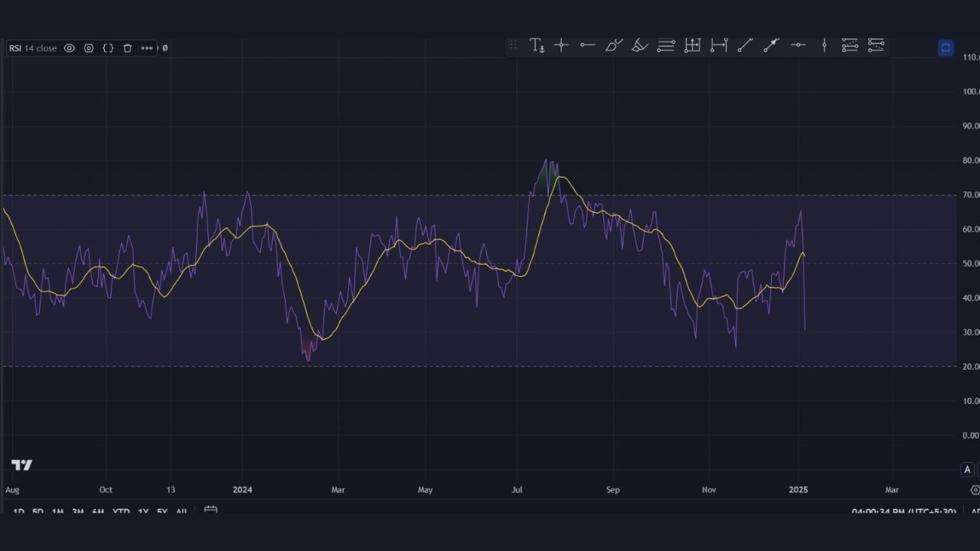
Task: Click the RSI 14 close legend title
Action: pos(33,48)
